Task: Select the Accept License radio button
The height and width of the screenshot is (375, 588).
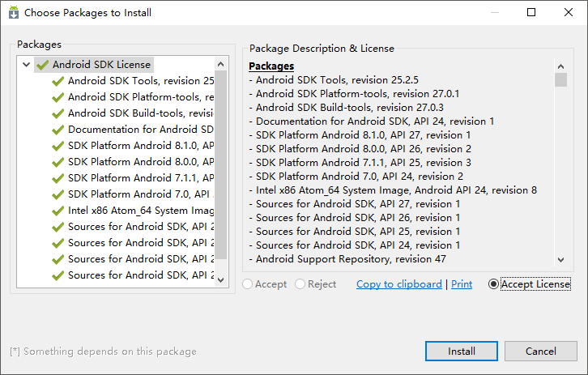Action: pos(493,284)
